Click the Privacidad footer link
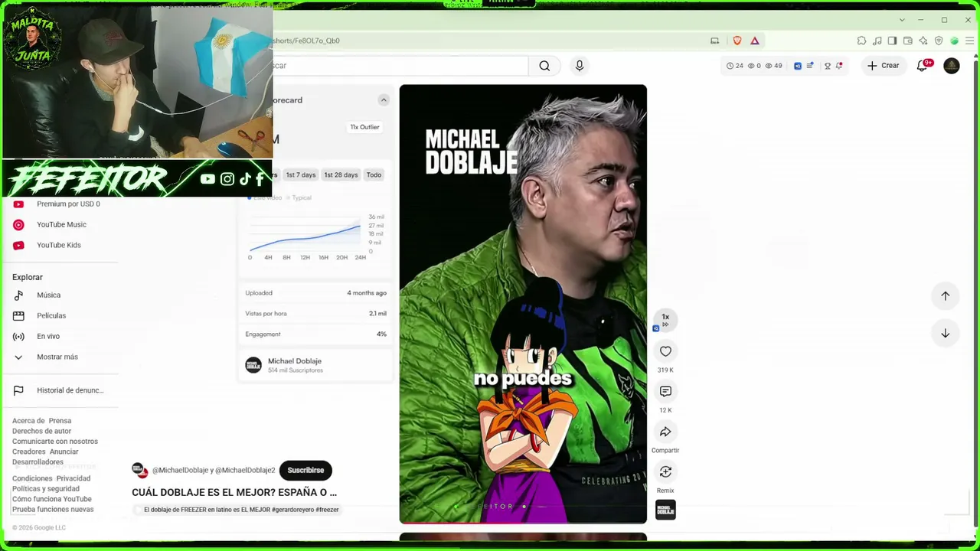 (x=73, y=478)
